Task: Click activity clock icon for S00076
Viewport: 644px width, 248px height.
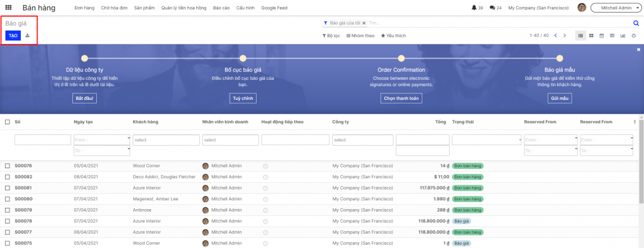Action: (x=265, y=166)
